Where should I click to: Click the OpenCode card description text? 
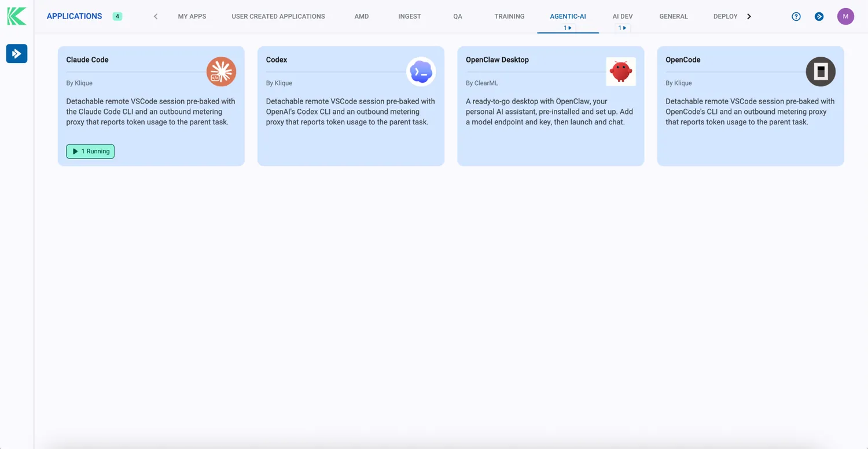pos(750,112)
